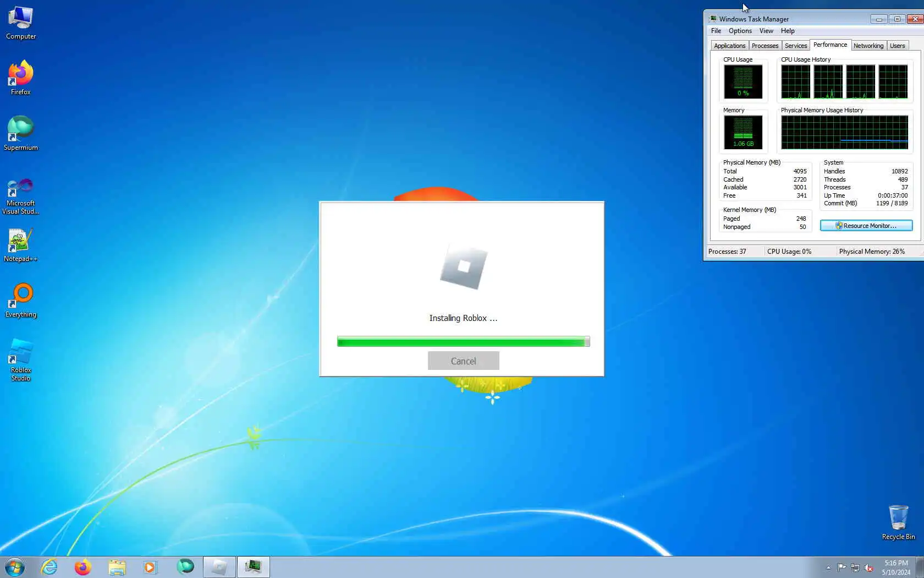The width and height of the screenshot is (924, 578).
Task: Select the Firefox desktop shortcut
Action: [21, 78]
